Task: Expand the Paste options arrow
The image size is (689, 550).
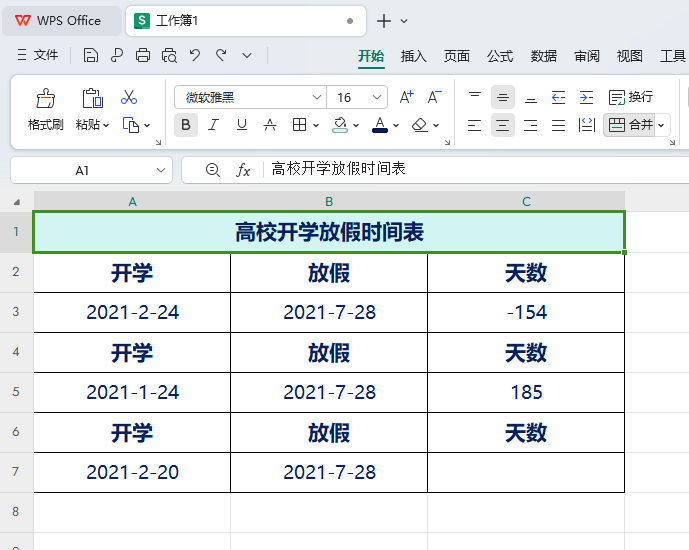Action: point(106,126)
